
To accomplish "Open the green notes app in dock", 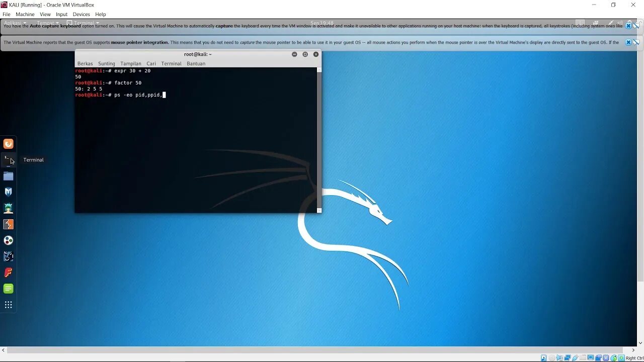I will click(9, 289).
